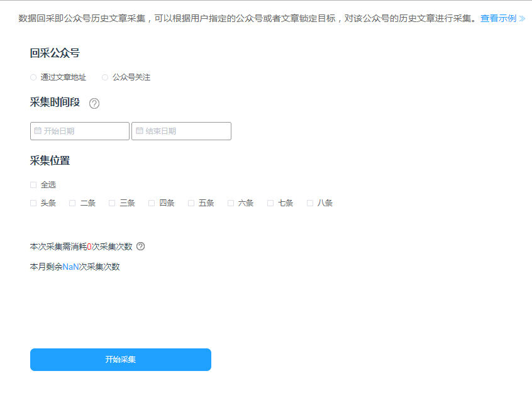Enable the 二条 position checkbox

tap(72, 203)
